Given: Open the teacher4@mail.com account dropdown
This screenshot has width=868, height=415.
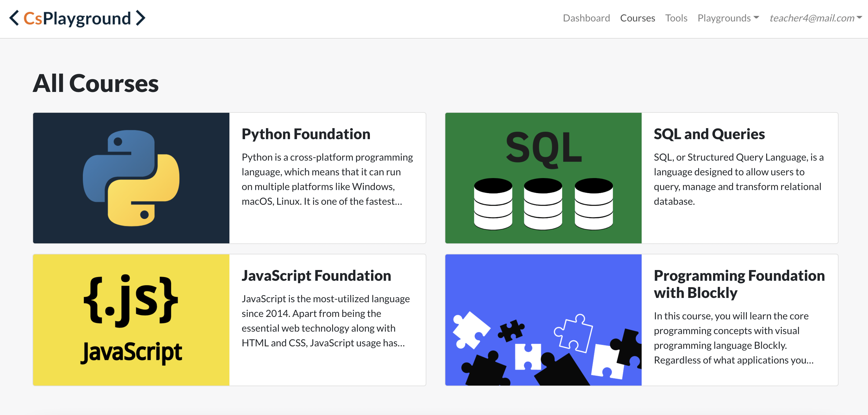Looking at the screenshot, I should 812,18.
